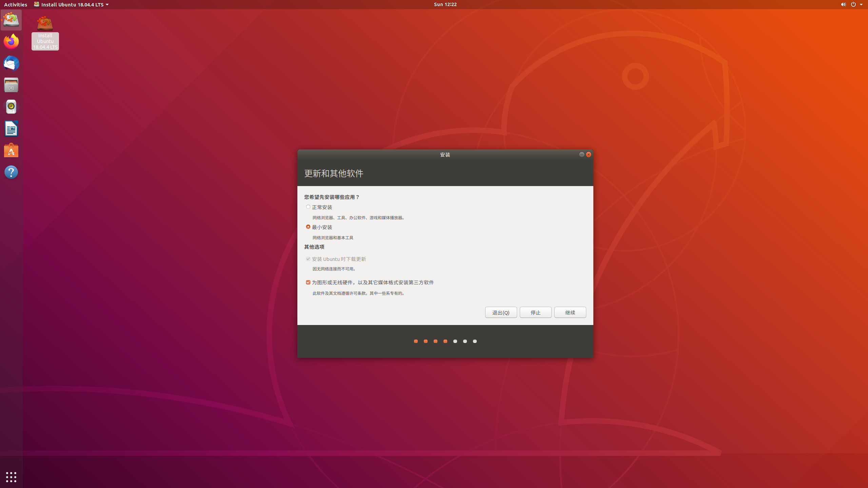
Task: Click the 停止 back button
Action: [x=535, y=312]
